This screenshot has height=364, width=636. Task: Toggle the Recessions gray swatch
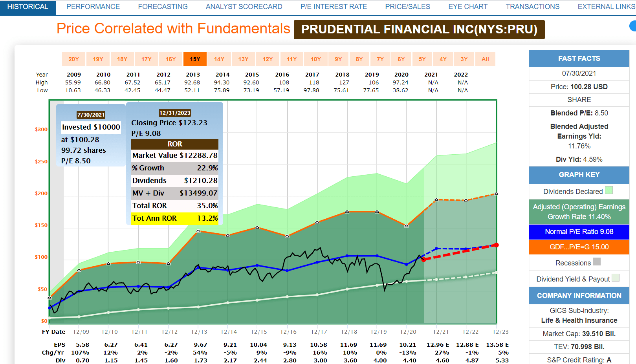pyautogui.click(x=597, y=262)
